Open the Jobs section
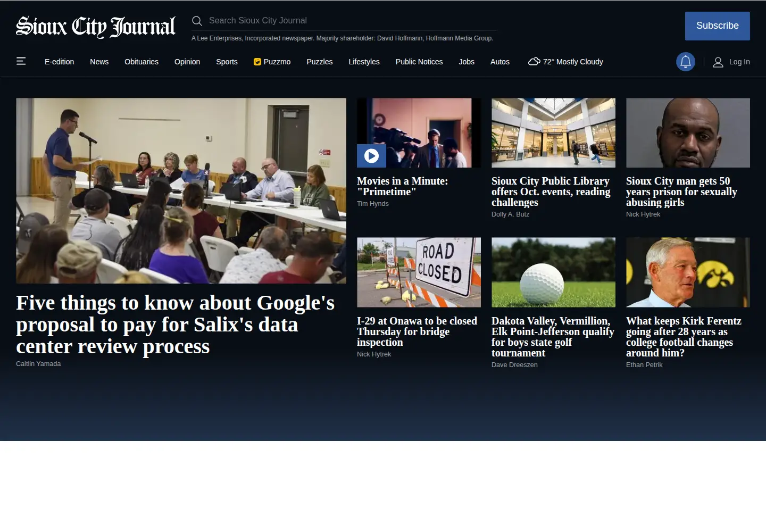This screenshot has height=532, width=766. [467, 62]
